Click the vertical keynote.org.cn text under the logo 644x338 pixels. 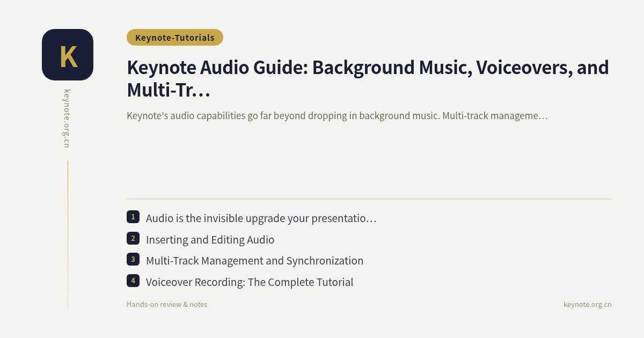(67, 119)
